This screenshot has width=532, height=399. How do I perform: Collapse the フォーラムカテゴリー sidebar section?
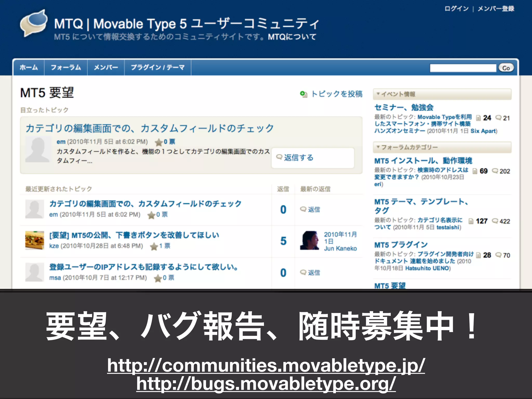coord(442,147)
